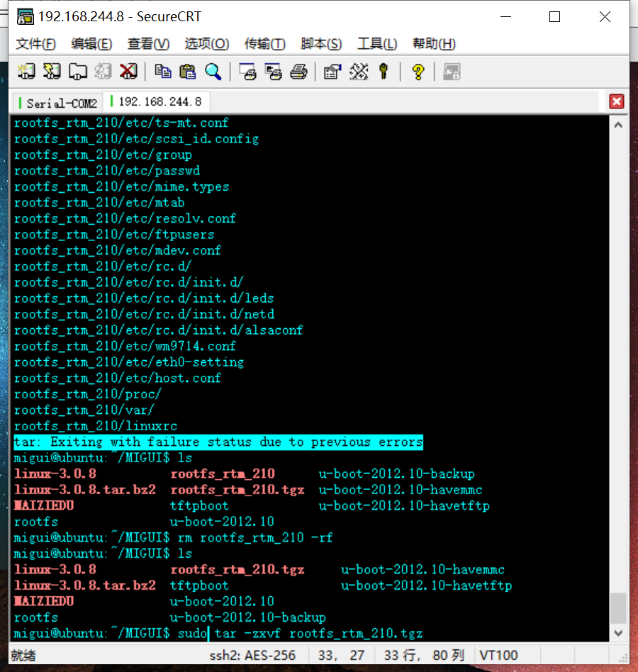Click status bar '就绪' text
The width and height of the screenshot is (638, 672).
click(23, 655)
